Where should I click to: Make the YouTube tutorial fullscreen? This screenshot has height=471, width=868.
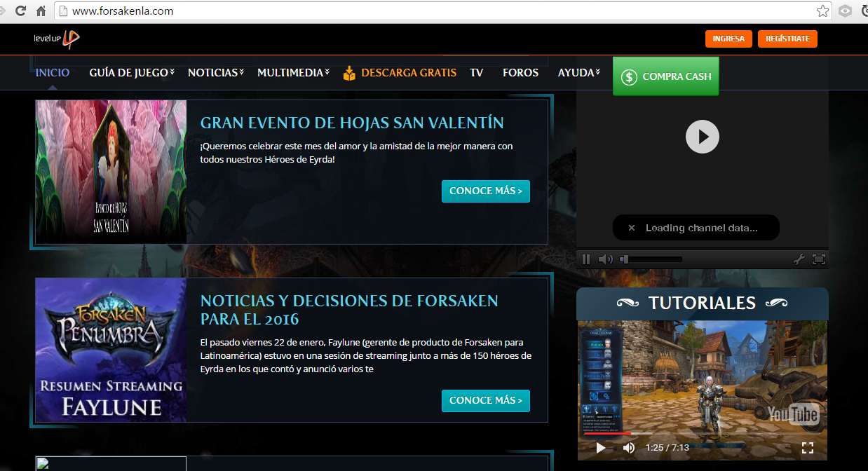tap(807, 447)
